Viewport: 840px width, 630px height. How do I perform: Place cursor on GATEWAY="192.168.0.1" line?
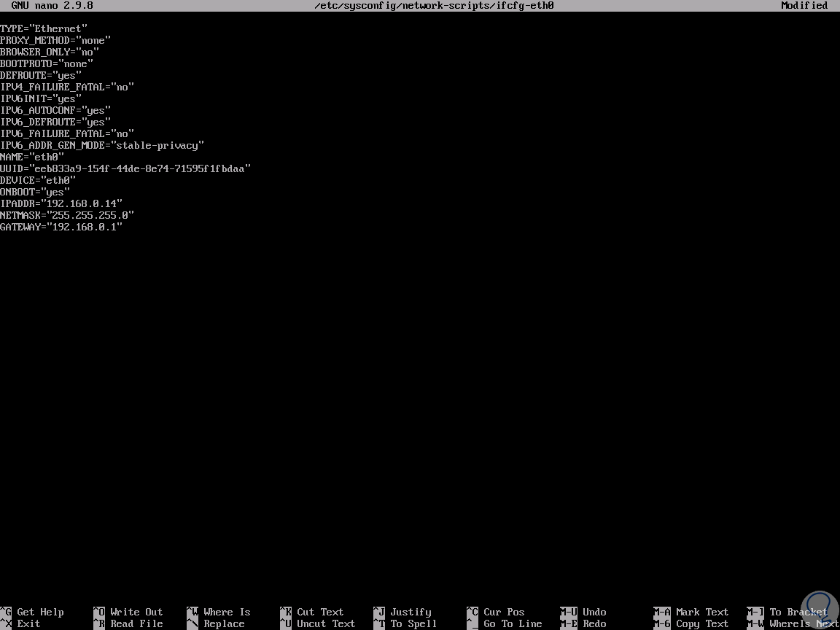click(61, 227)
